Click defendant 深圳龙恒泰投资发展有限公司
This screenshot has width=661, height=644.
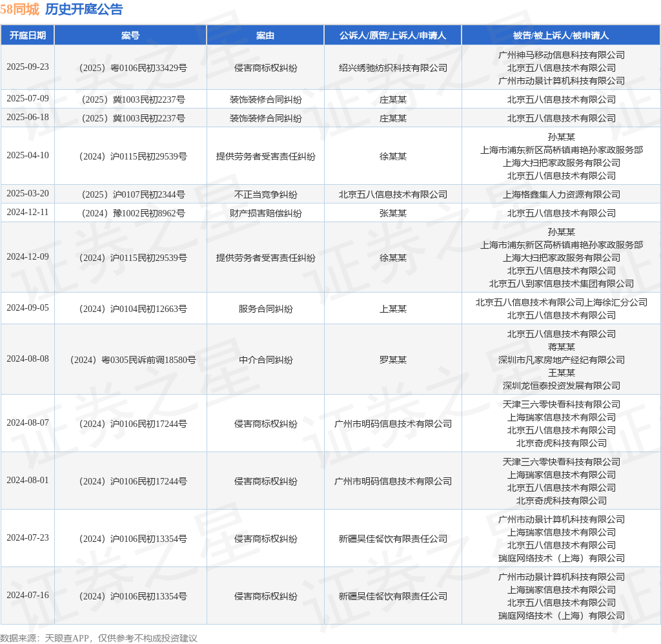click(x=562, y=386)
